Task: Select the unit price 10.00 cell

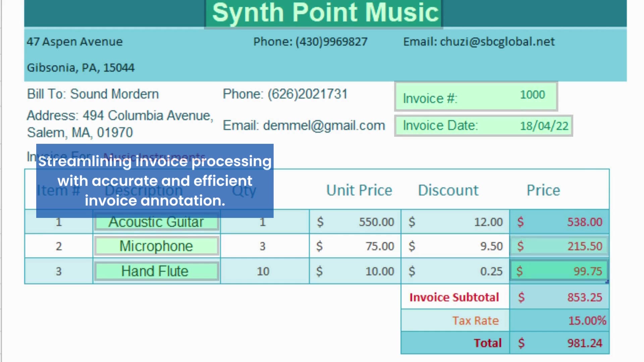Action: point(355,271)
